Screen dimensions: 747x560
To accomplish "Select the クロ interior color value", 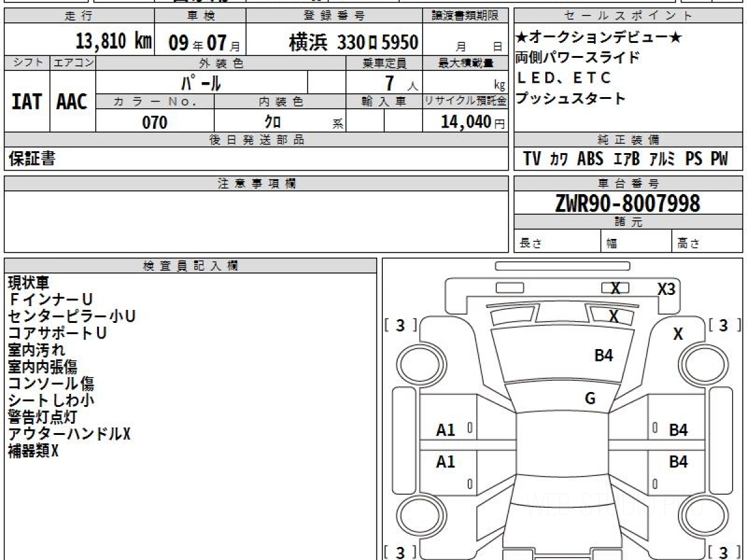I will coord(273,122).
